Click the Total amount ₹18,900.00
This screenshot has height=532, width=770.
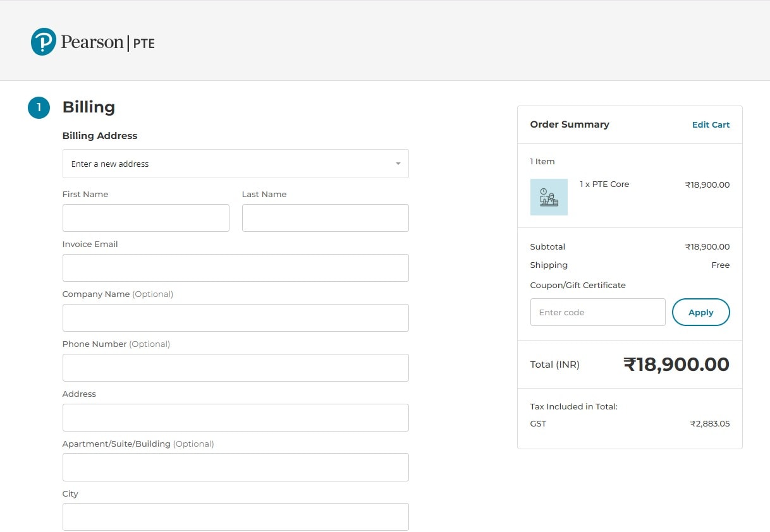676,364
